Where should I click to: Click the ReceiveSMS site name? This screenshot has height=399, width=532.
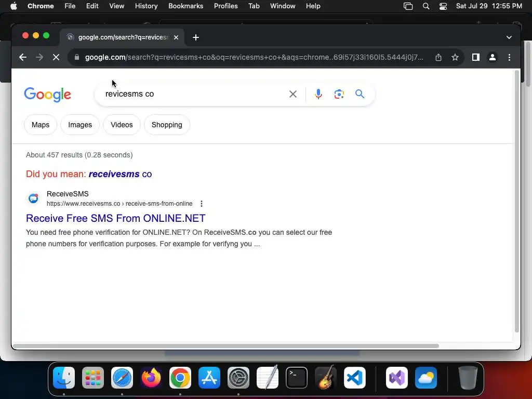[68, 194]
